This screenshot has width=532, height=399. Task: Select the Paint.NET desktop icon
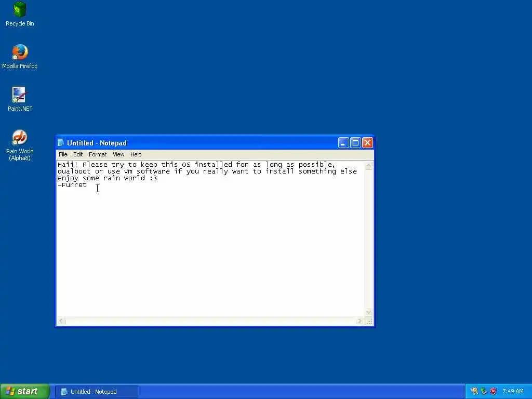click(20, 99)
